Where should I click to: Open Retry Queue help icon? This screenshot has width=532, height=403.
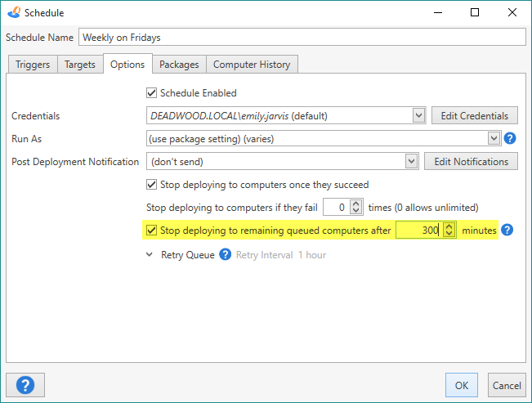tap(225, 254)
